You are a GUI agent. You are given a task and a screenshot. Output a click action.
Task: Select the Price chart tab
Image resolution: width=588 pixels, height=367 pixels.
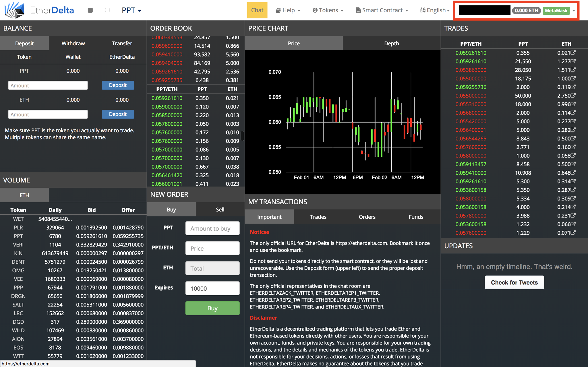pyautogui.click(x=294, y=43)
